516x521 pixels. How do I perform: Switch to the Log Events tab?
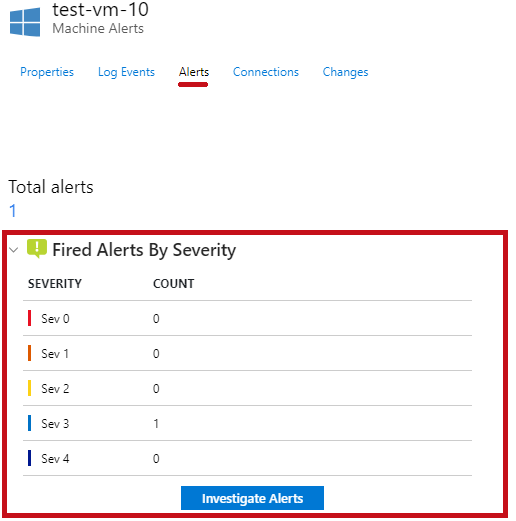coord(126,72)
